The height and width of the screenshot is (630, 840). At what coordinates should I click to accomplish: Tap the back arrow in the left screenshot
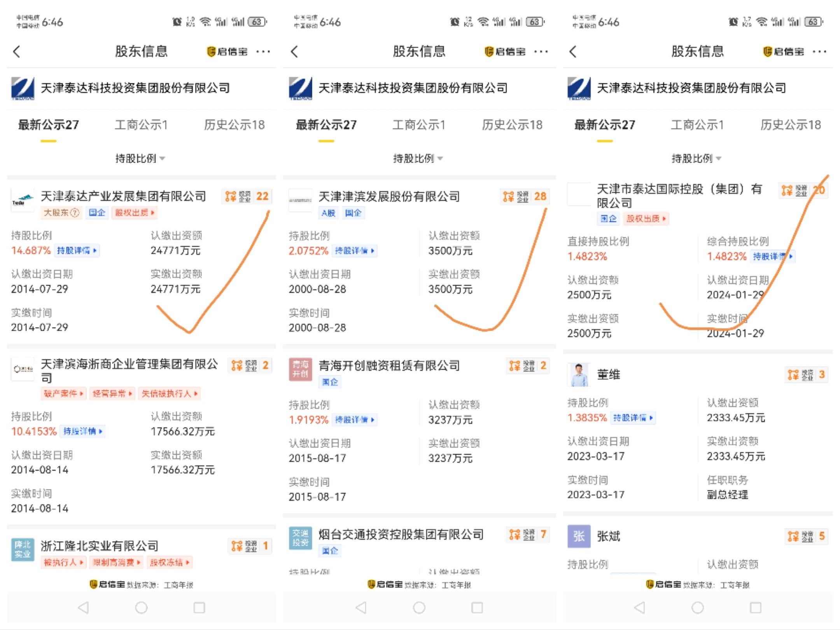point(17,52)
